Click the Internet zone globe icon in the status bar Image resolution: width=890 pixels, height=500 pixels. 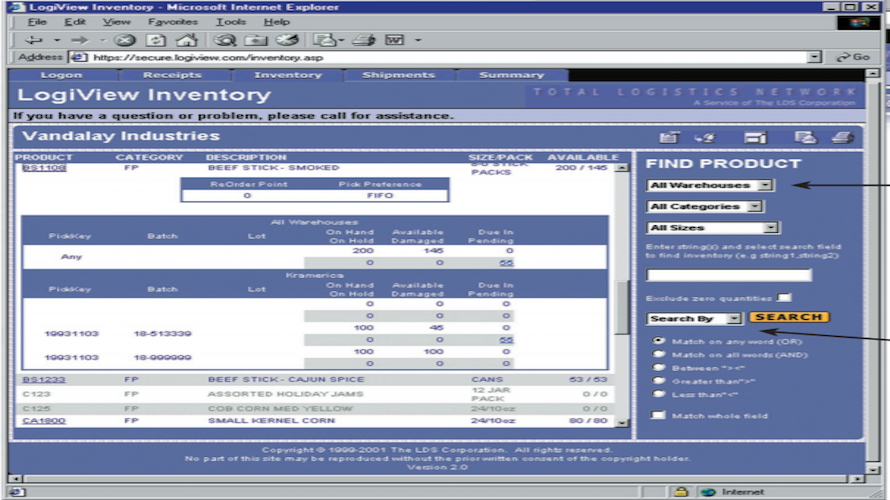pos(708,491)
